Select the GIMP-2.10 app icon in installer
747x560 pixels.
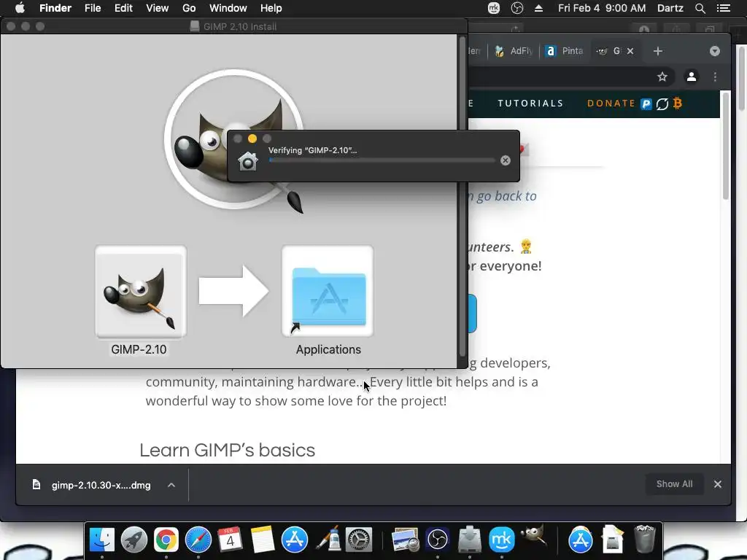pos(140,292)
